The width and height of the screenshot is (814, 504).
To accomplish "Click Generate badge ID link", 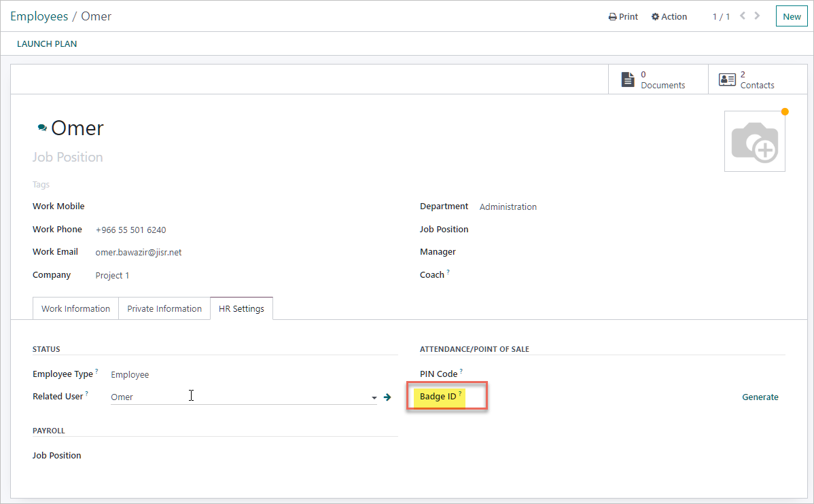I will [x=760, y=397].
